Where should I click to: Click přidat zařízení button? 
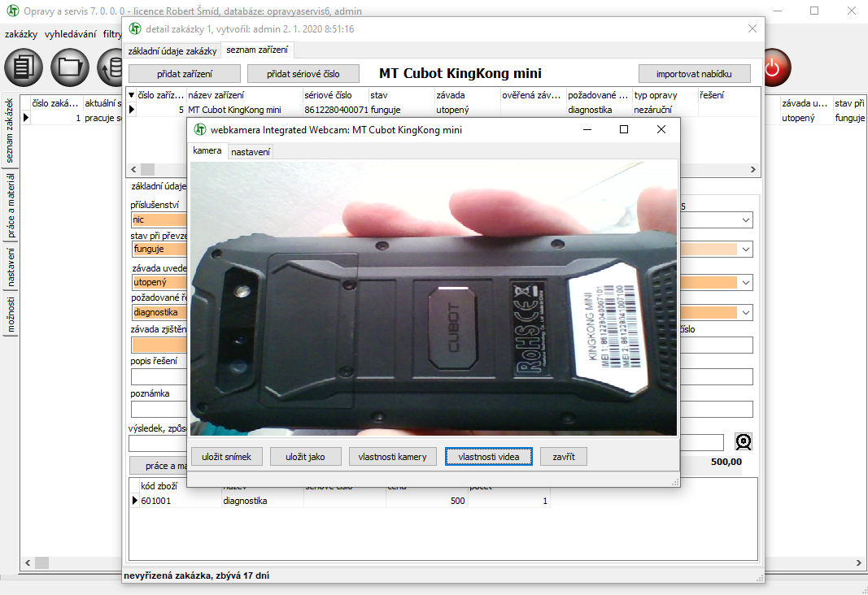point(185,73)
